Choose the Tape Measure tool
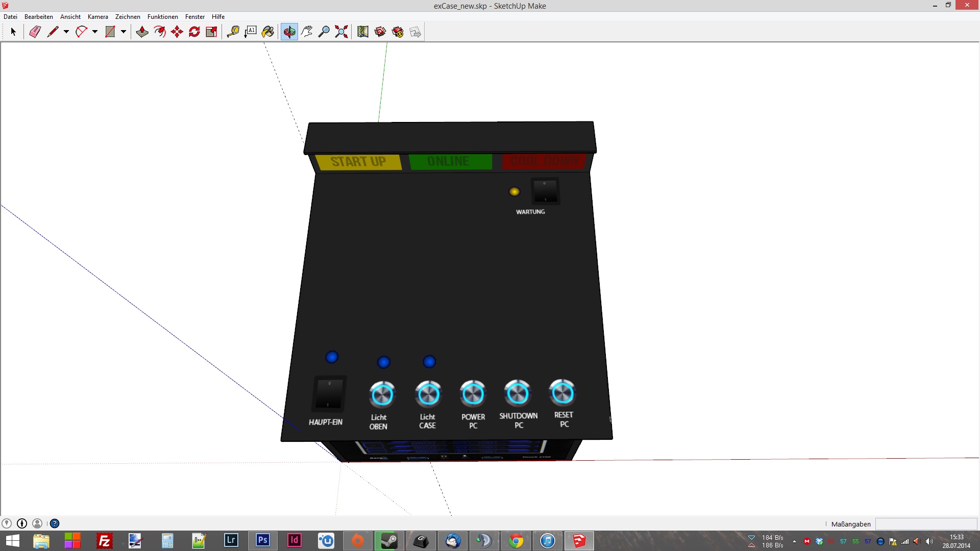 click(233, 32)
